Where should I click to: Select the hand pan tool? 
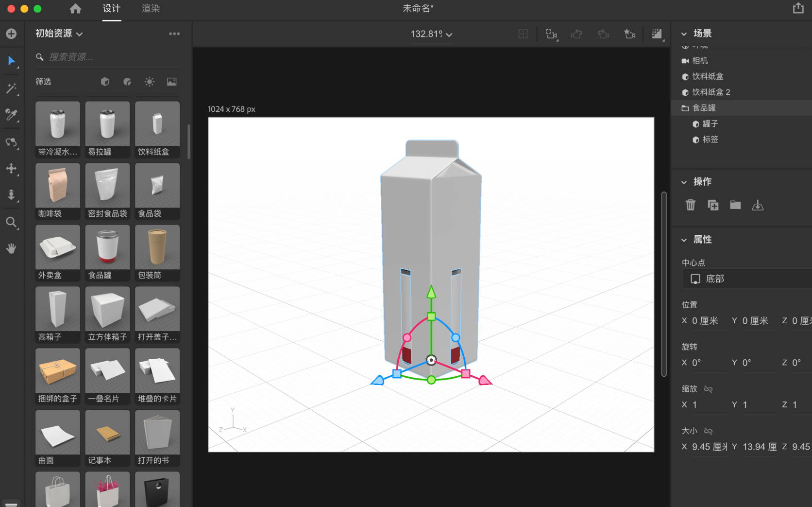coord(12,248)
